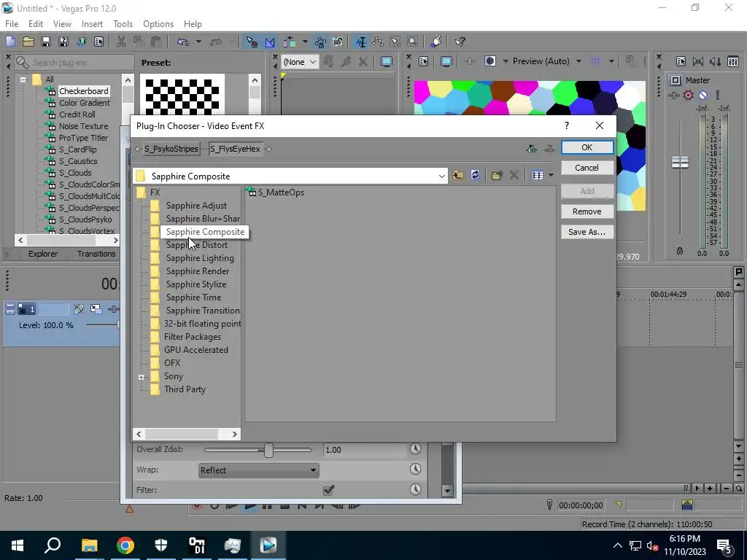
Task: Open the Undo history dropdown arrow
Action: (198, 42)
